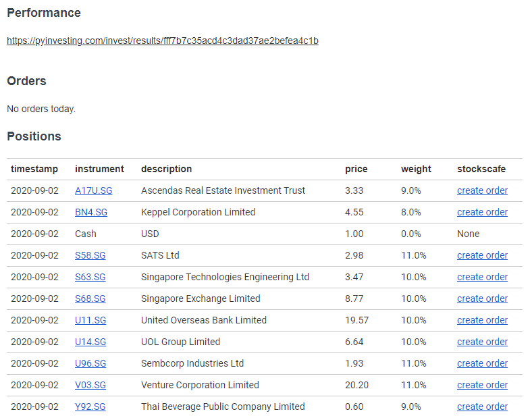Create order for SATS Ltd

[x=482, y=256]
